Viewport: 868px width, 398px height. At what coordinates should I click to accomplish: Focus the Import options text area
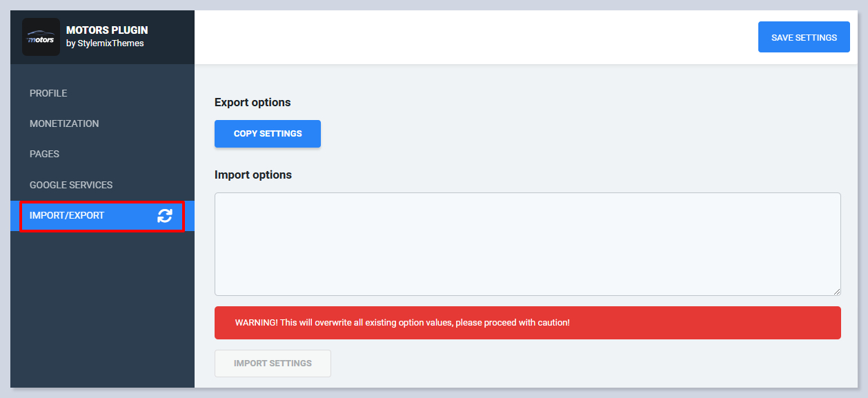click(x=527, y=244)
